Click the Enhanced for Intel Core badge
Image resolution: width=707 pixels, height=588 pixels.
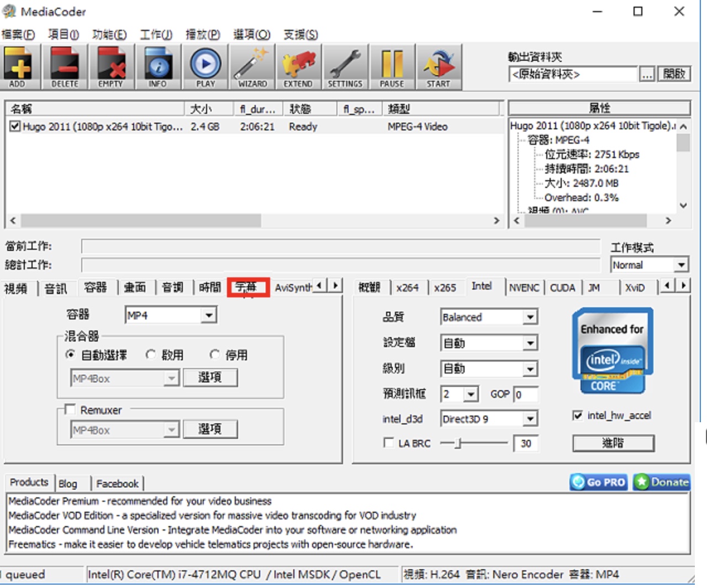[x=613, y=351]
